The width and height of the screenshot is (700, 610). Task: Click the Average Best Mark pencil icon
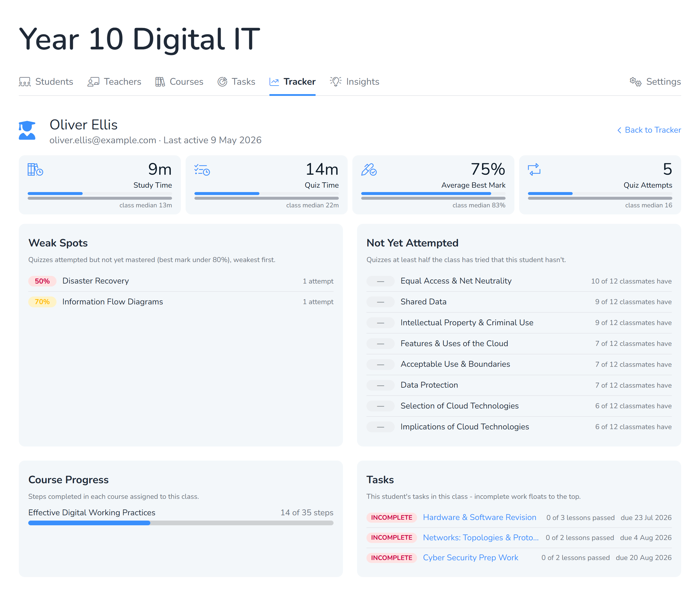(369, 169)
